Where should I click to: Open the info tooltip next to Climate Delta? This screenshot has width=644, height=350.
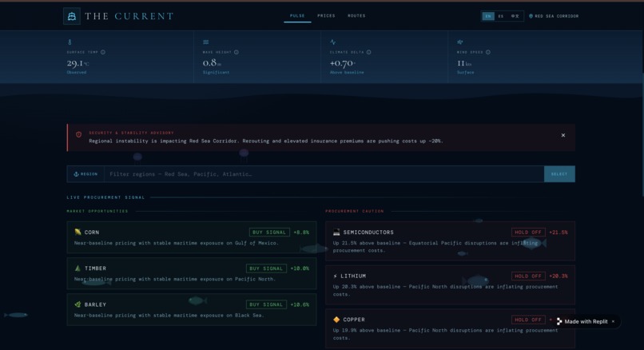[369, 52]
